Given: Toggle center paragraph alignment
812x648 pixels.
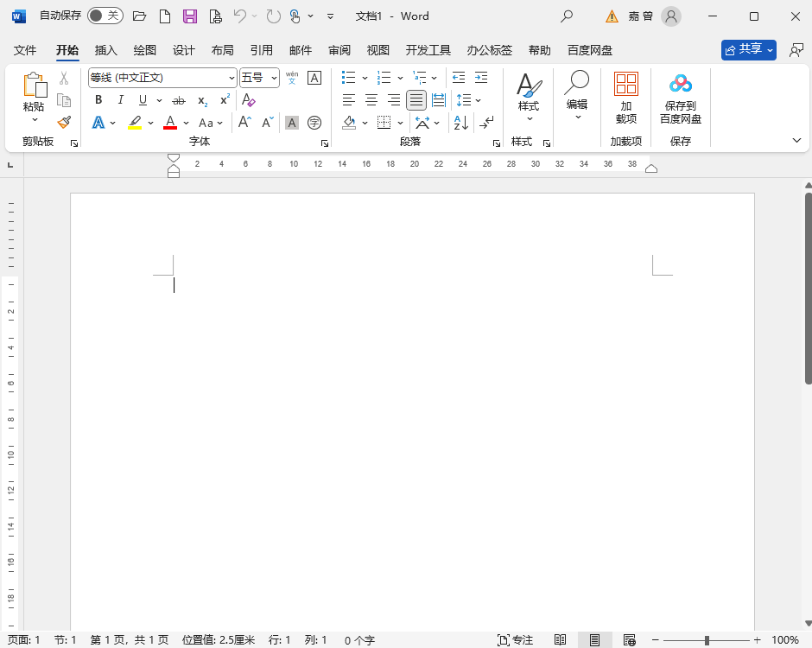Looking at the screenshot, I should coord(371,99).
